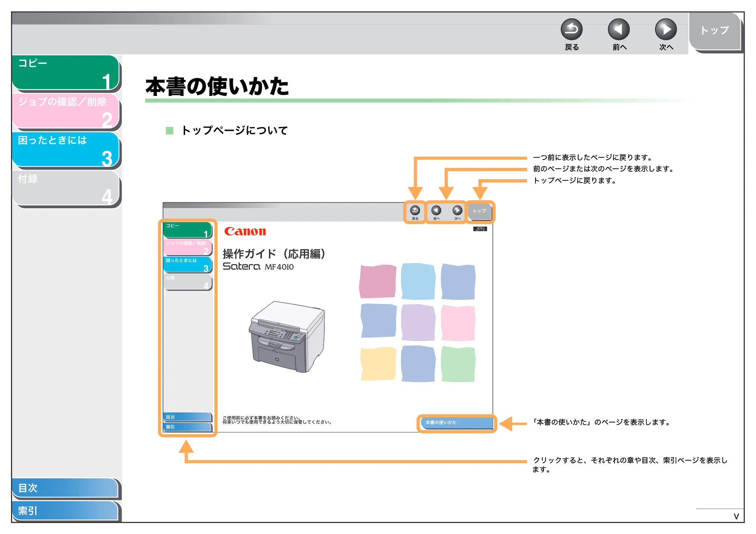This screenshot has height=534, width=756.
Task: Click the MF4010 printer illustration
Action: (x=287, y=337)
